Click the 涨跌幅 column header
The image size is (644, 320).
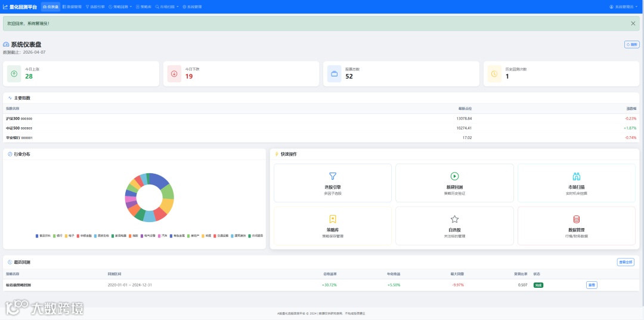coord(631,109)
